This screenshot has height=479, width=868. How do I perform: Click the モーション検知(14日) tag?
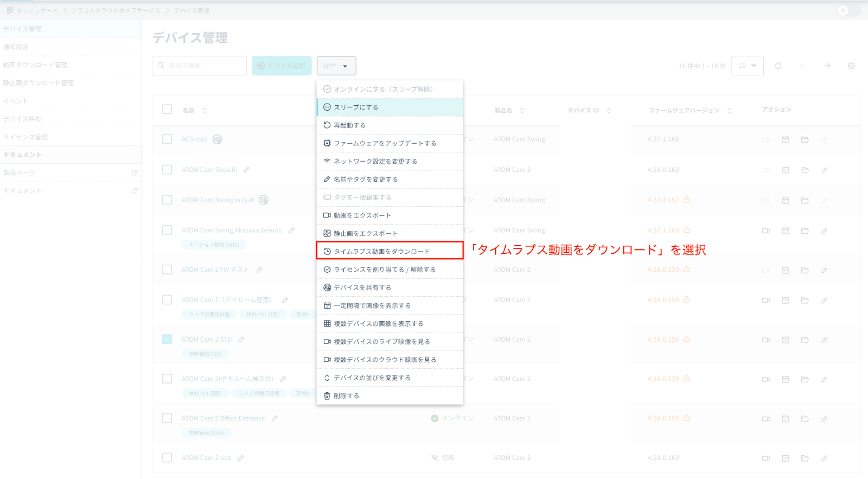point(214,245)
